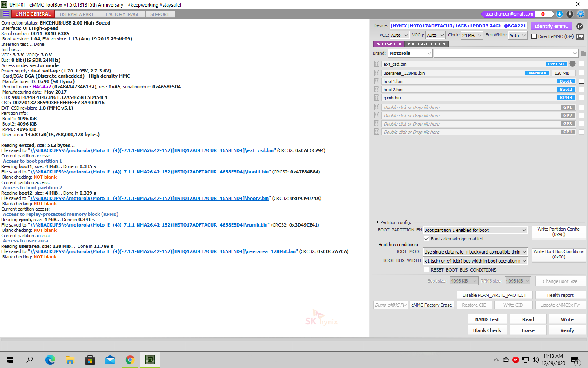Image resolution: width=588 pixels, height=368 pixels.
Task: Click binary file icon for GP1 row
Action: (x=377, y=107)
